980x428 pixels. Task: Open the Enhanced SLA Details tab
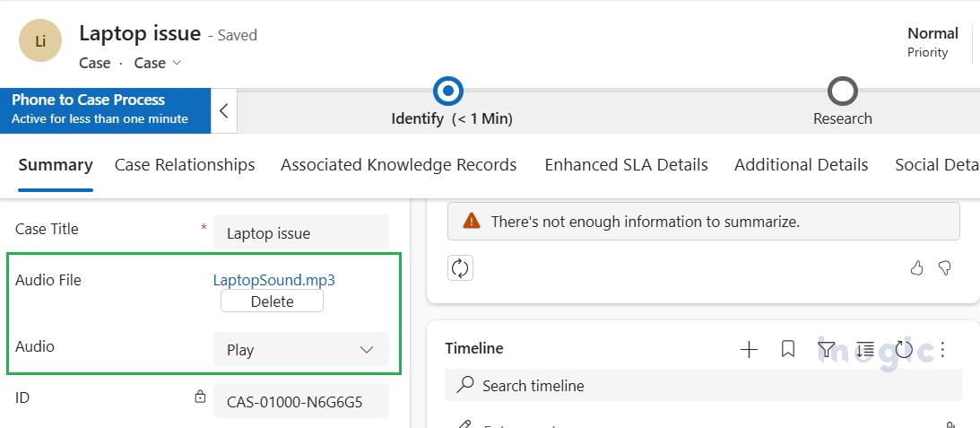pyautogui.click(x=626, y=165)
